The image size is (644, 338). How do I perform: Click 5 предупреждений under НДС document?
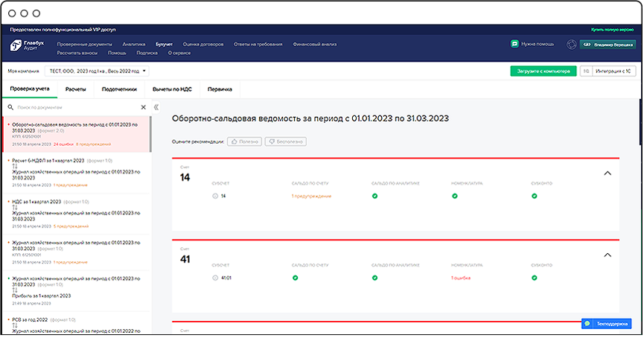[71, 226]
